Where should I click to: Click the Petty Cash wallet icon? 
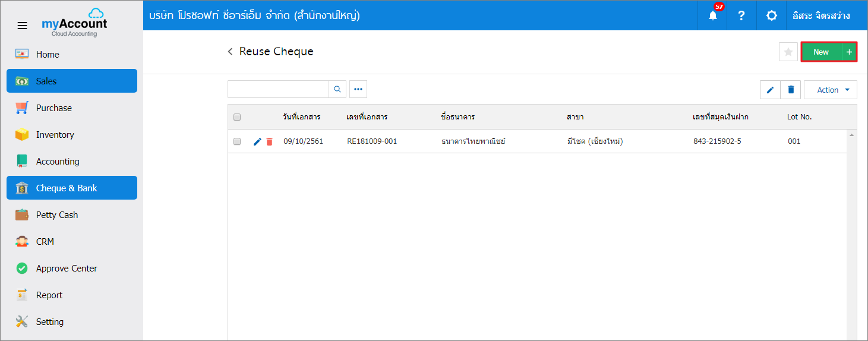tap(22, 214)
